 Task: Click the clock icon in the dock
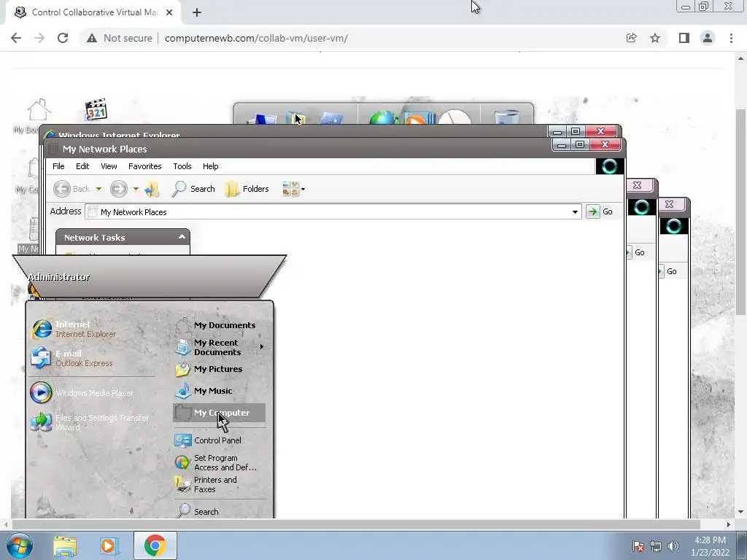(x=454, y=116)
